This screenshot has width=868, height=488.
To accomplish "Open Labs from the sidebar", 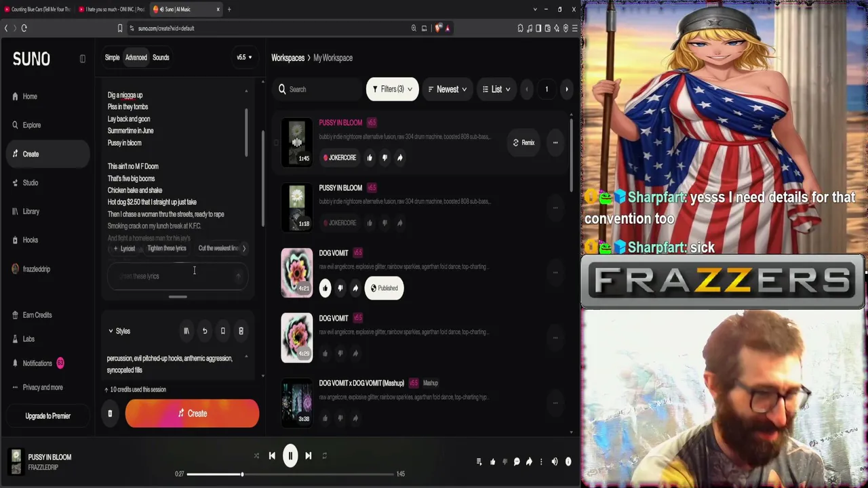I will tap(28, 339).
